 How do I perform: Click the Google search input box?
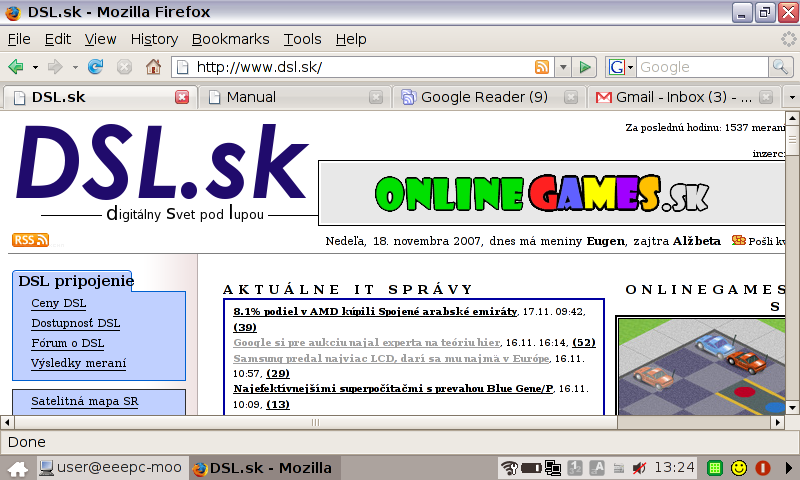[702, 67]
